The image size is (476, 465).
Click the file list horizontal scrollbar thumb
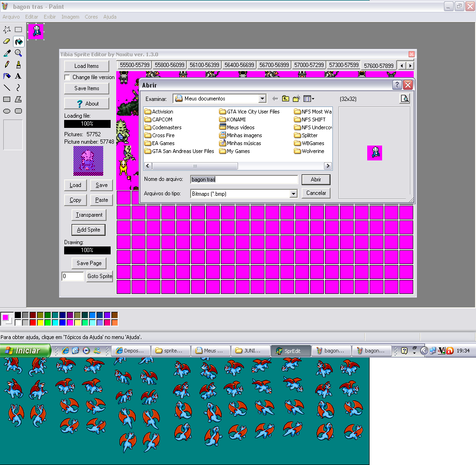(x=195, y=166)
